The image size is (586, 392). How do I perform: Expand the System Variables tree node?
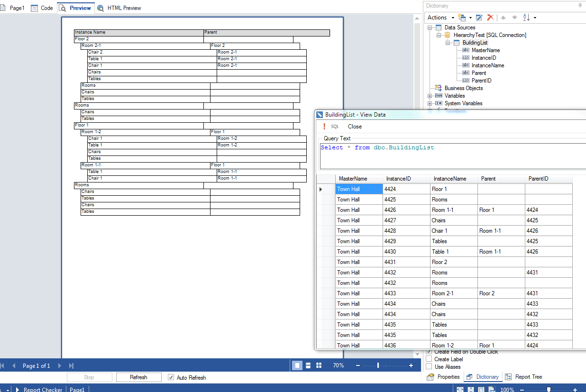click(x=430, y=103)
